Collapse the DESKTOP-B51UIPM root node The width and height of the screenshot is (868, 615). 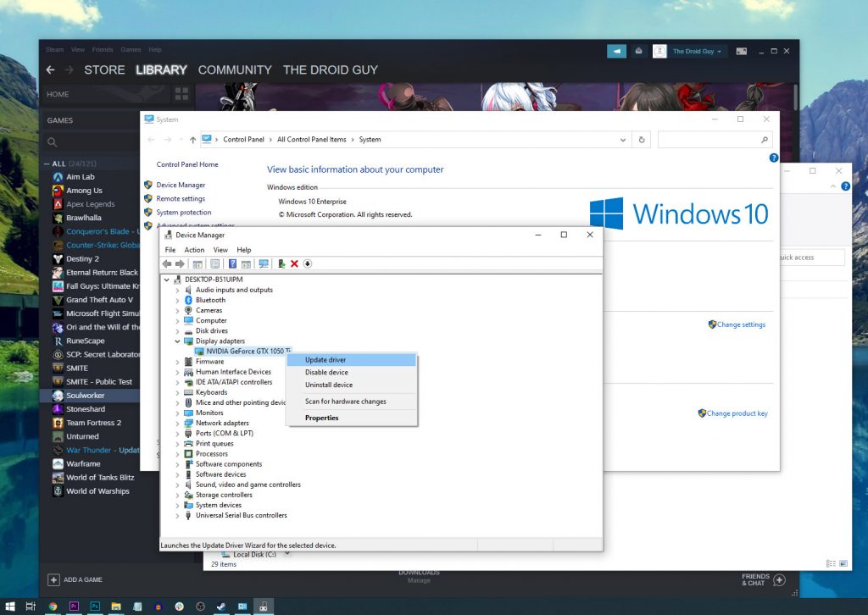167,280
